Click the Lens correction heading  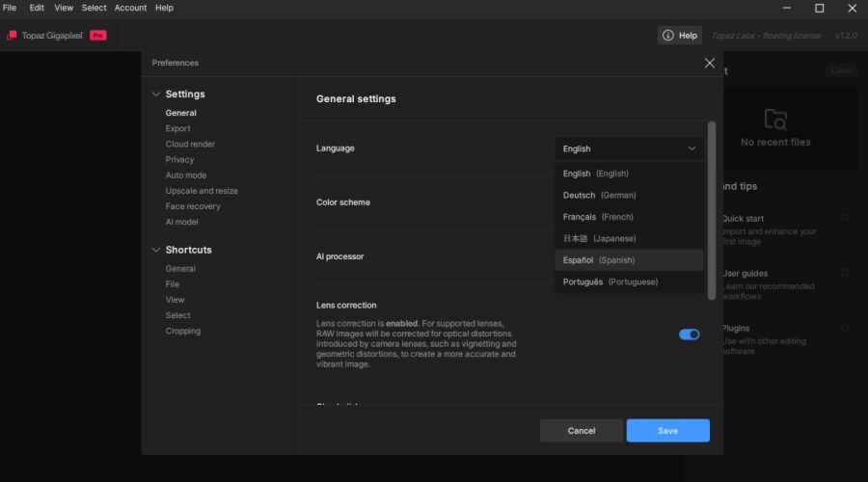click(x=346, y=305)
